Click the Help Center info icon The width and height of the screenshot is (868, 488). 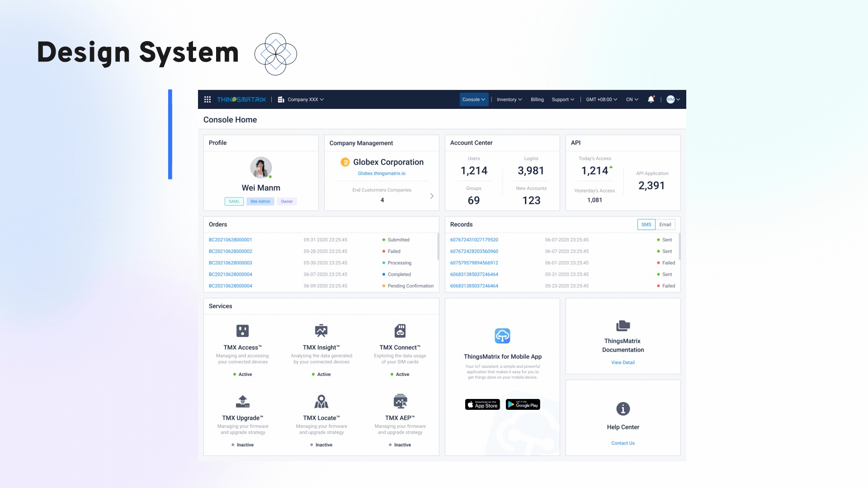623,409
